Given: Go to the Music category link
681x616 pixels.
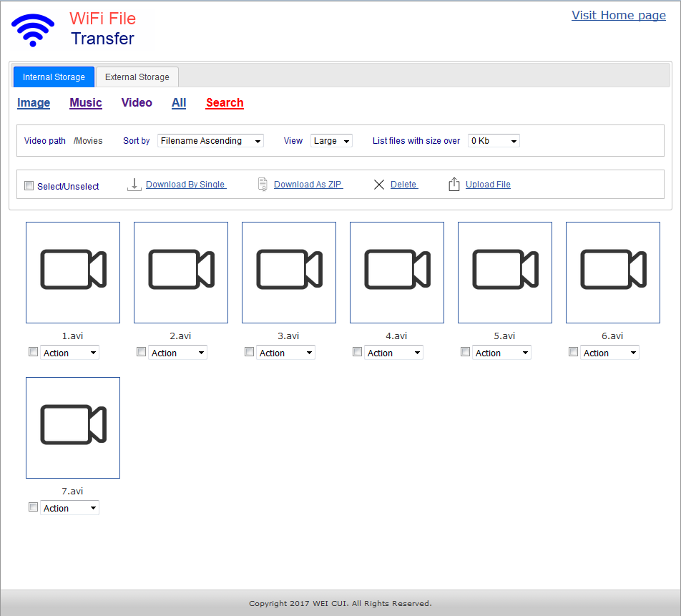Looking at the screenshot, I should coord(86,103).
